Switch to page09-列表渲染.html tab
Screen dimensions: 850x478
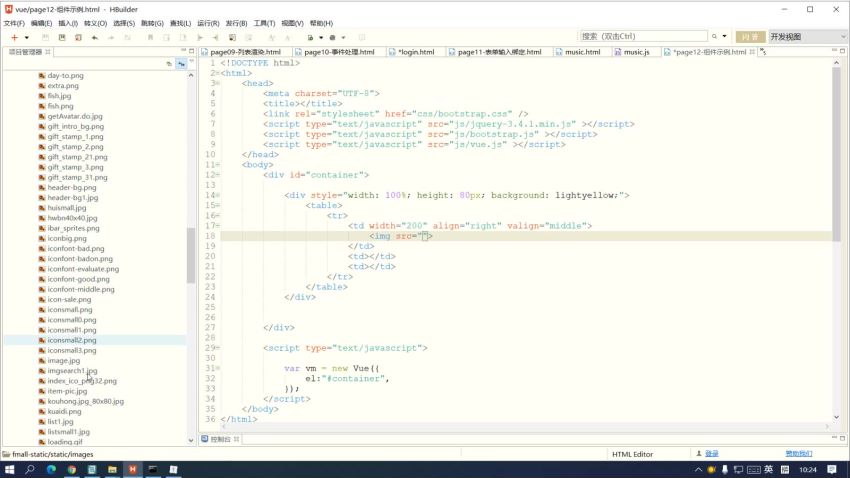pos(245,52)
